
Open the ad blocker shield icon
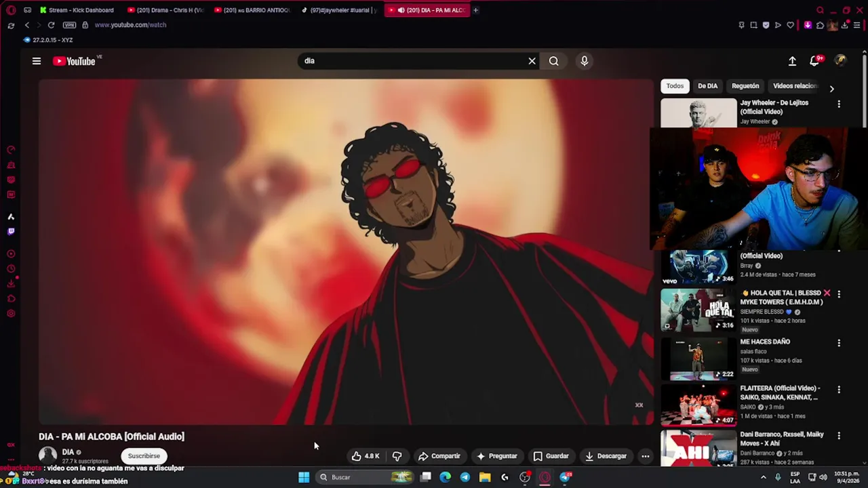click(x=766, y=25)
